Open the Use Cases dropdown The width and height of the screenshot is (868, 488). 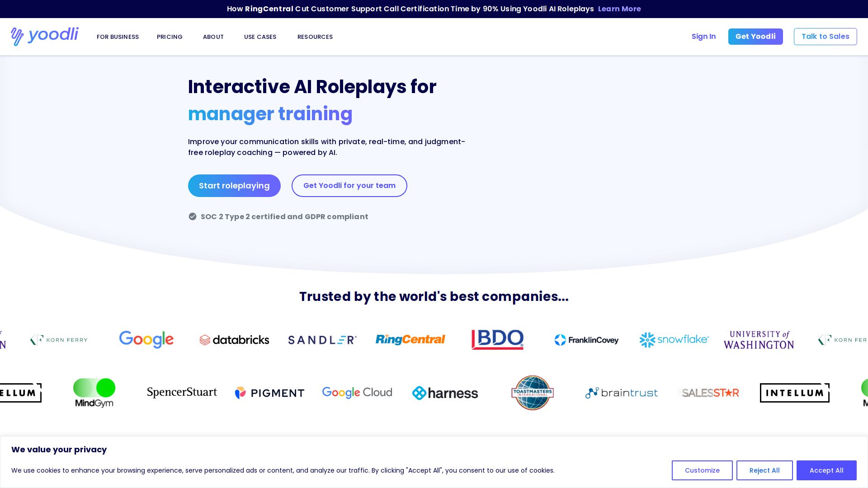[x=260, y=37]
